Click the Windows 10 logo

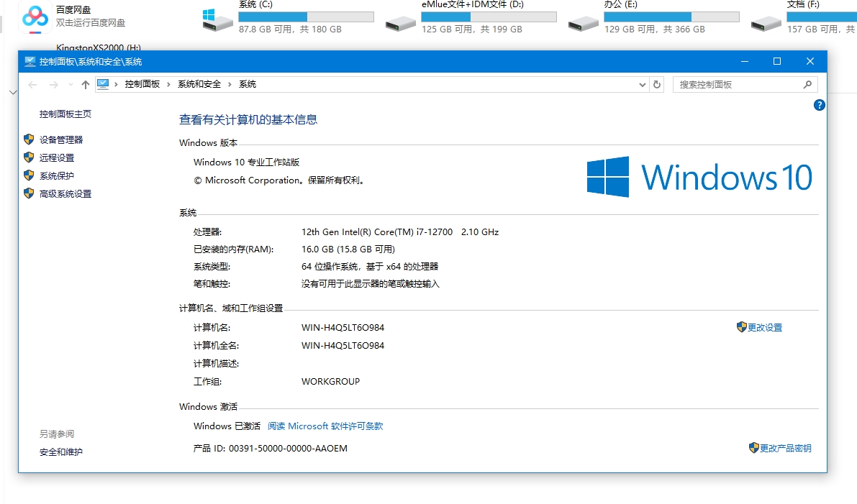[699, 177]
